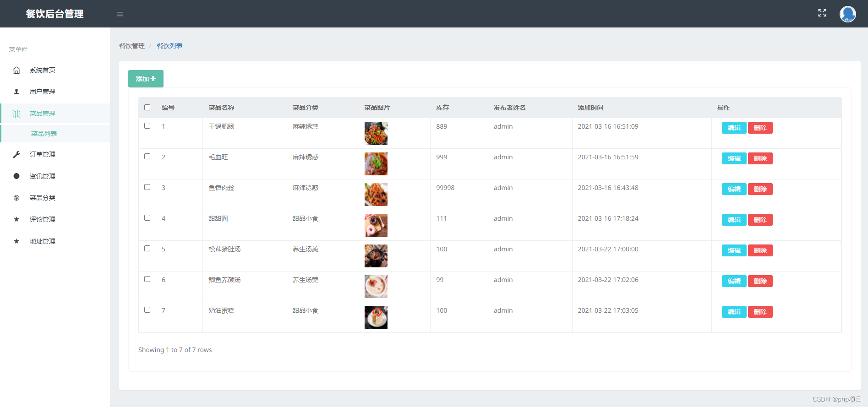The image size is (868, 407).
Task: Click the round icon beside 菜品分类
Action: tap(16, 198)
